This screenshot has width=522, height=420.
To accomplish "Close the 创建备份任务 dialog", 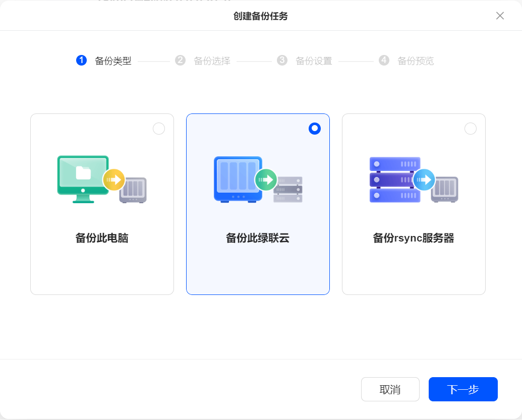I will click(500, 16).
